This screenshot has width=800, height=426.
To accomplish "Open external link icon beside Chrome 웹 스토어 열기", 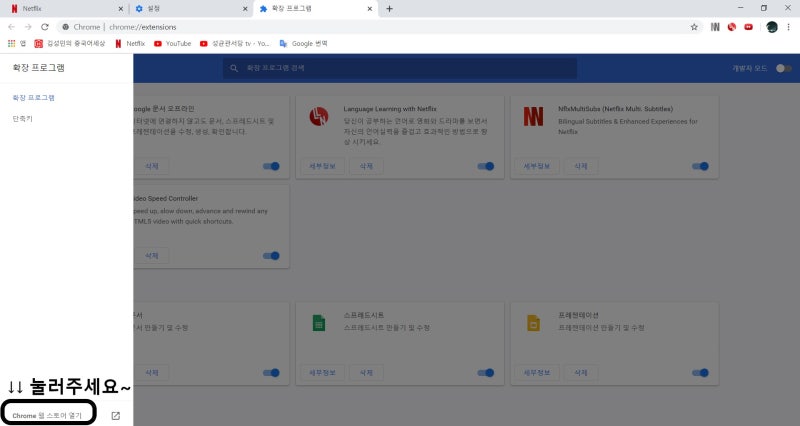I will (x=116, y=416).
